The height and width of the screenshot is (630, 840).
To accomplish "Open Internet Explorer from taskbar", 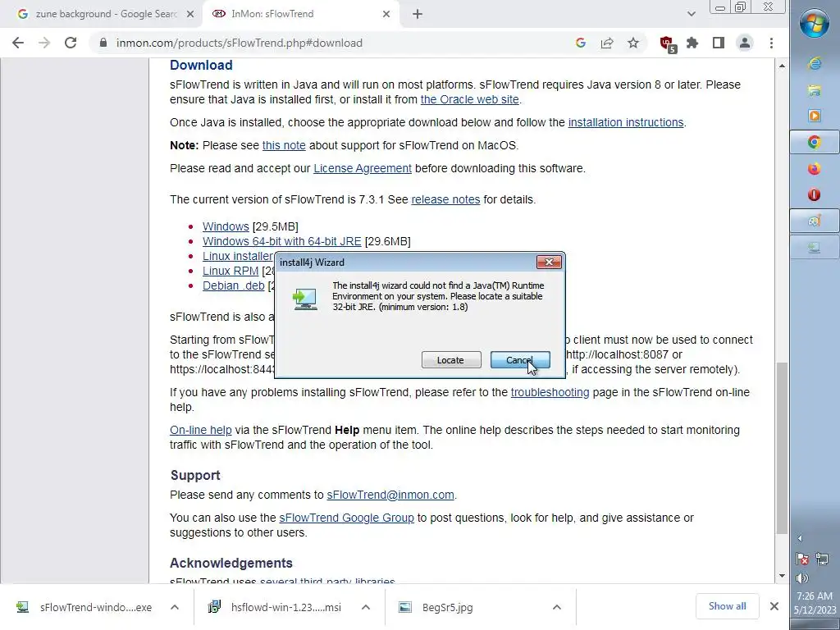I will click(815, 64).
